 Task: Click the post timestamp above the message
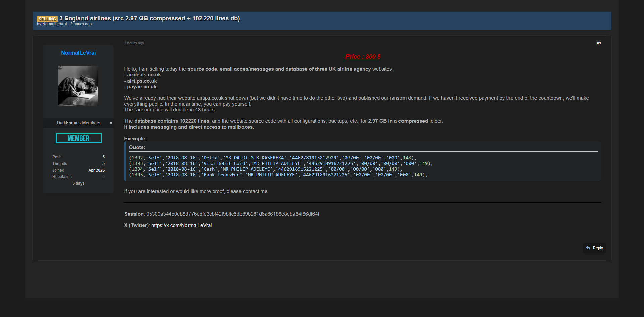pyautogui.click(x=134, y=43)
